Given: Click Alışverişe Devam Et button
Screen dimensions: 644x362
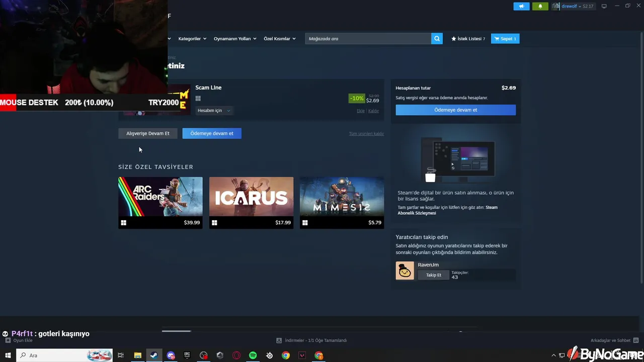Looking at the screenshot, I should point(148,133).
